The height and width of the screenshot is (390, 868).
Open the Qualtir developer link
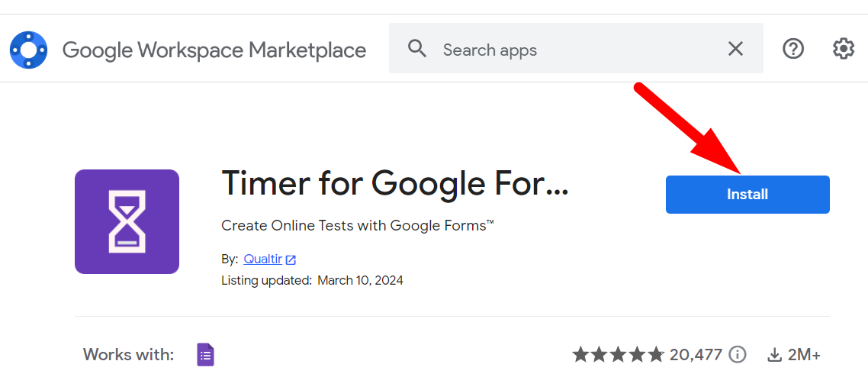(x=262, y=259)
